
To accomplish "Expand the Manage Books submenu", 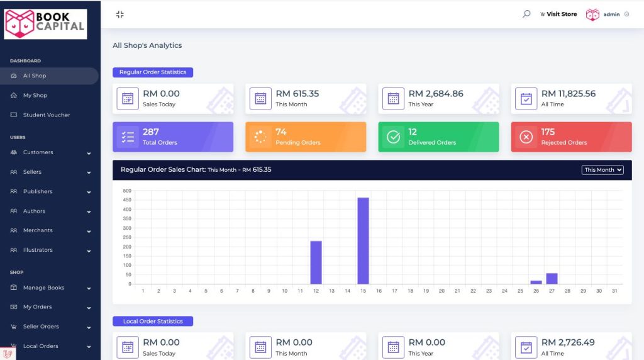I will [50, 288].
